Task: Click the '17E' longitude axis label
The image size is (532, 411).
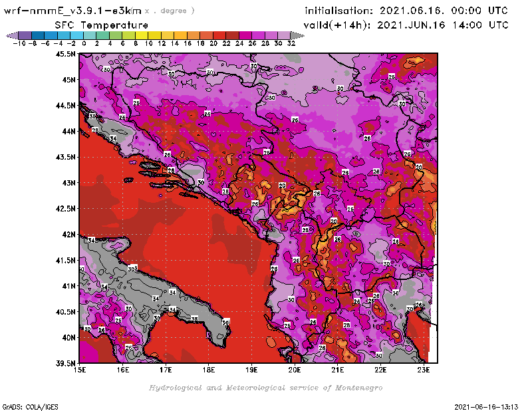Action: [x=166, y=370]
